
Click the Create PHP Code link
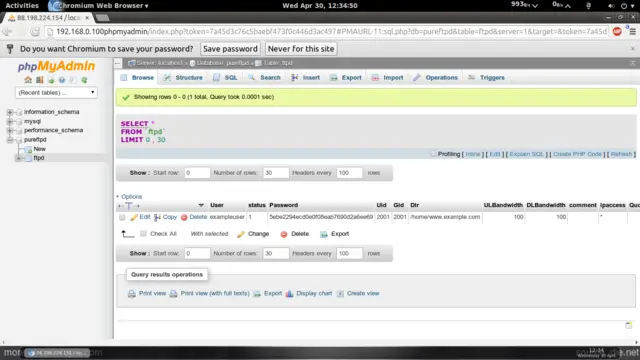(577, 154)
